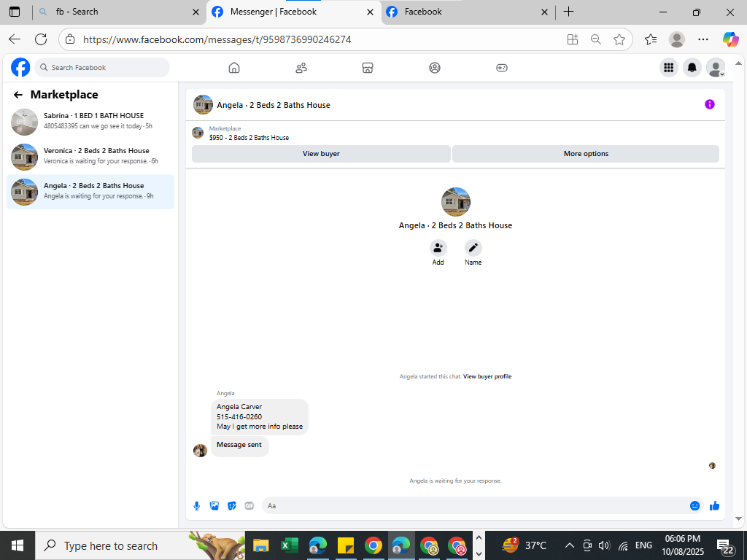Attach a photo file icon
747x560 pixels.
tap(214, 506)
